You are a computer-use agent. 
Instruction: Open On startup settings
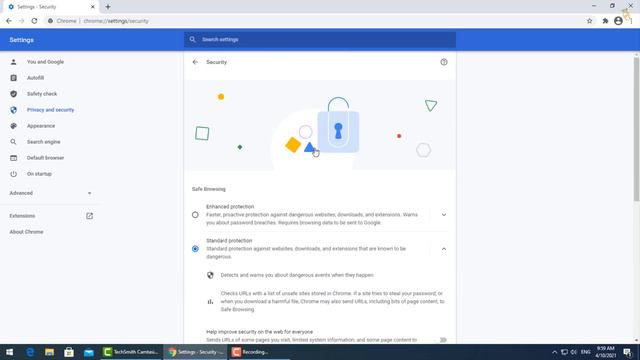39,174
